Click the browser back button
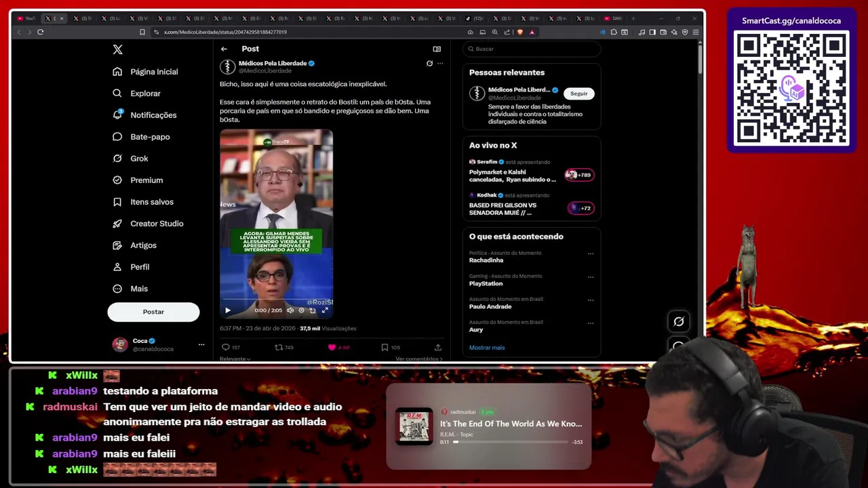Image resolution: width=868 pixels, height=488 pixels. click(19, 32)
